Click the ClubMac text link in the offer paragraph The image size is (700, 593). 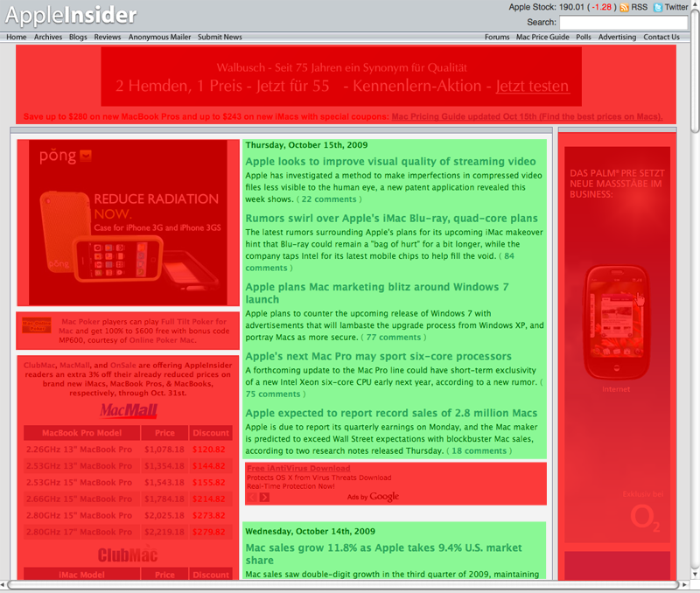click(39, 366)
